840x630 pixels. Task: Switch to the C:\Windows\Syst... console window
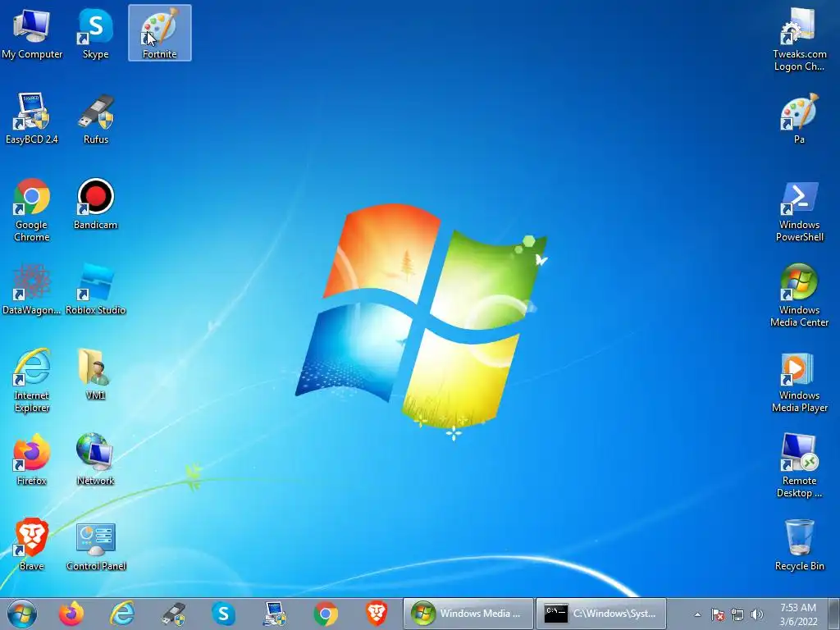(x=601, y=614)
